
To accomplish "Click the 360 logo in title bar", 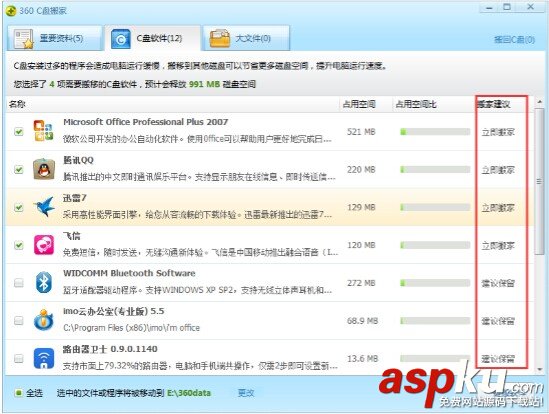I will (11, 11).
